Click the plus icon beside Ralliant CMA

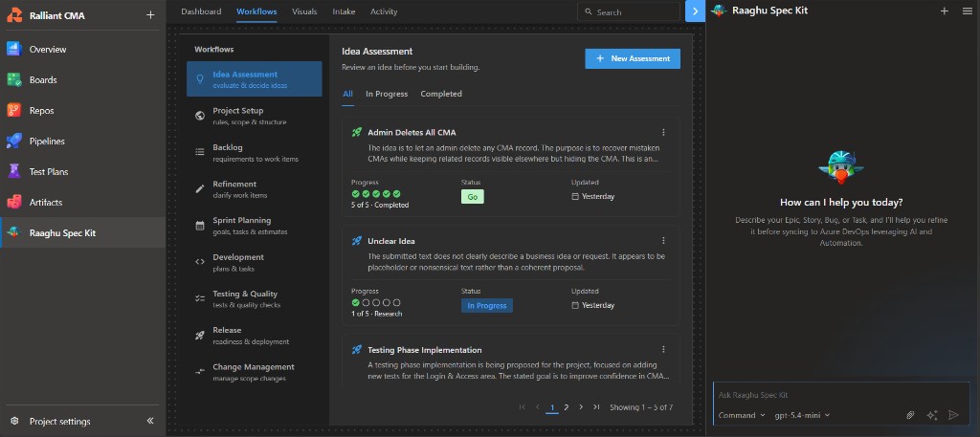click(150, 15)
